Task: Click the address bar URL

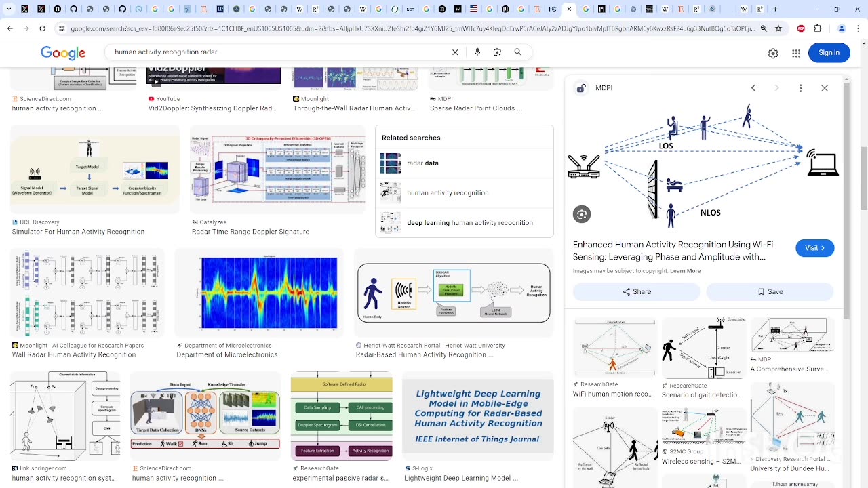Action: pos(412,28)
